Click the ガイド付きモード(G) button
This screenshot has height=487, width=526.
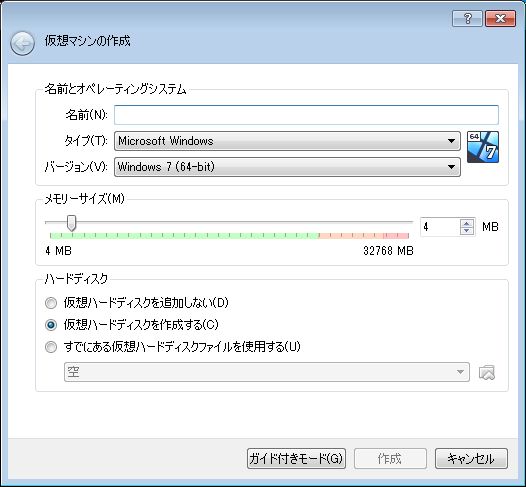pyautogui.click(x=296, y=458)
